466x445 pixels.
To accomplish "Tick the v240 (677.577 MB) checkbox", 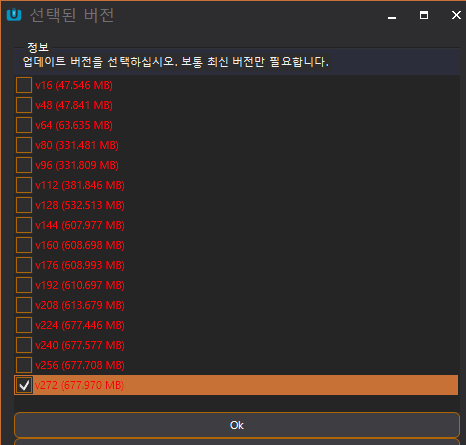I will [24, 345].
